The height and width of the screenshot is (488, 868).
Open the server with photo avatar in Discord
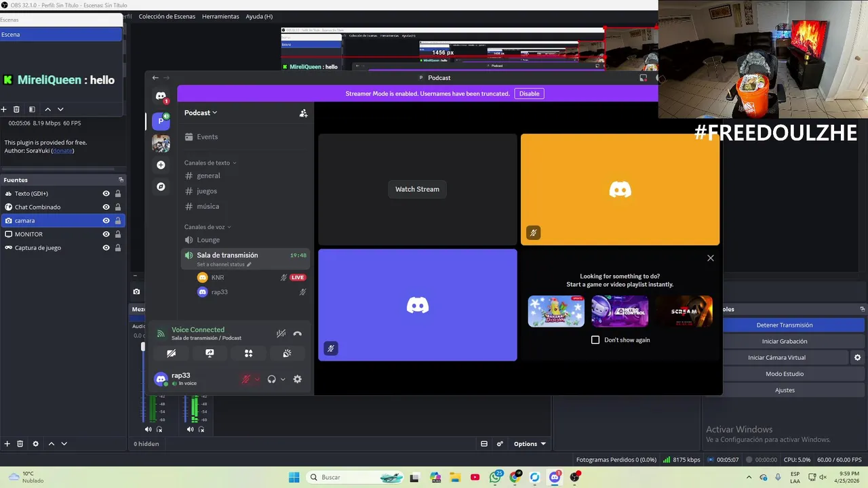(x=161, y=143)
